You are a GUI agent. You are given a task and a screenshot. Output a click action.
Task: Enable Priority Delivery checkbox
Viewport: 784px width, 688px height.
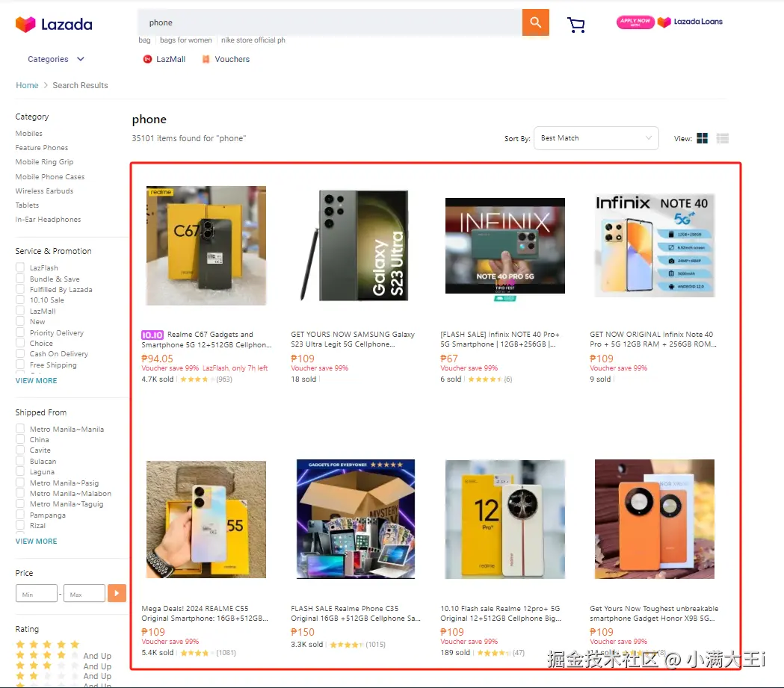(20, 332)
